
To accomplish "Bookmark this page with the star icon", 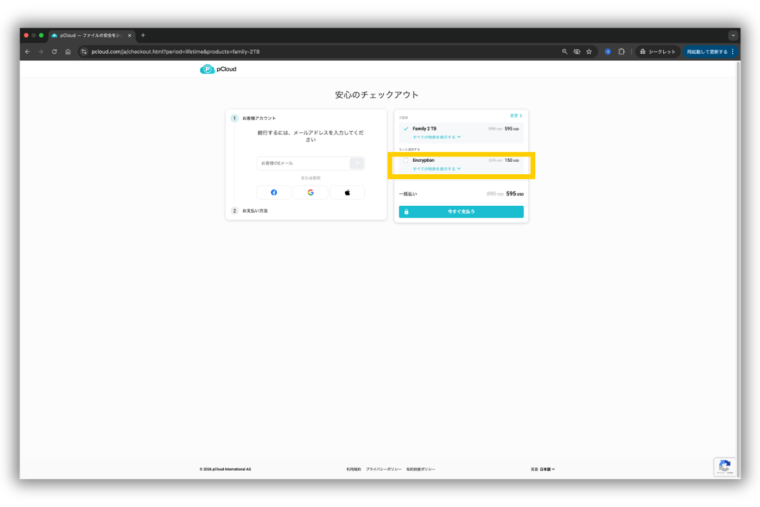I will (x=589, y=51).
